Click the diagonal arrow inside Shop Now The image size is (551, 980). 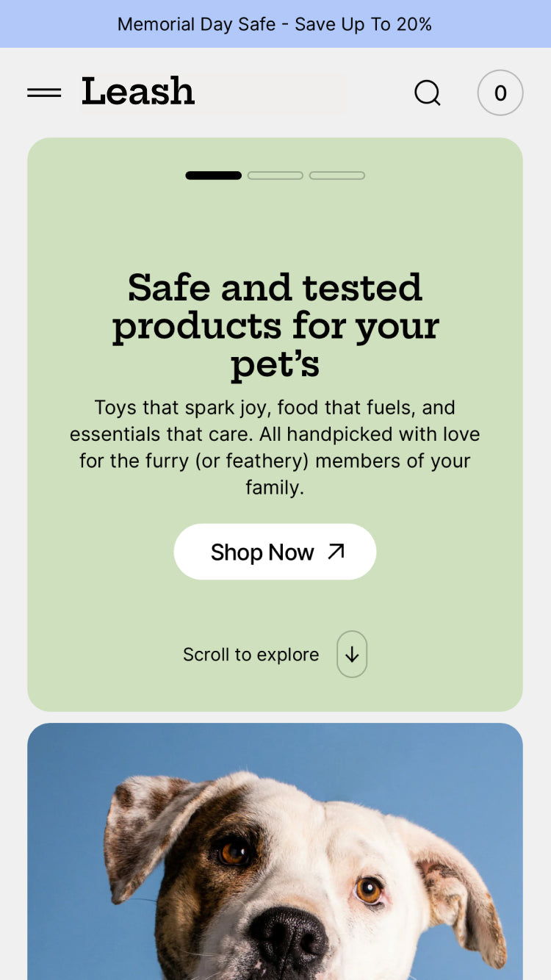point(336,551)
